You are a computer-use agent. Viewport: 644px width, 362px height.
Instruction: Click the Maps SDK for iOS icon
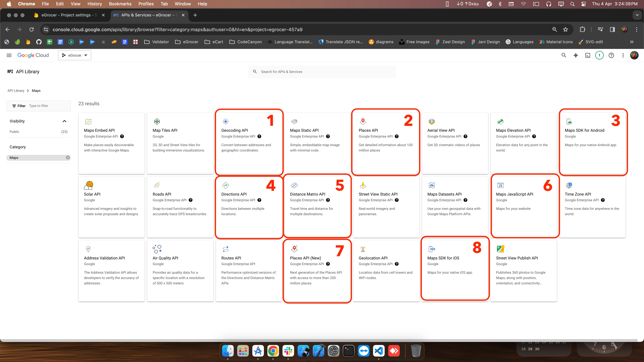coord(432,249)
